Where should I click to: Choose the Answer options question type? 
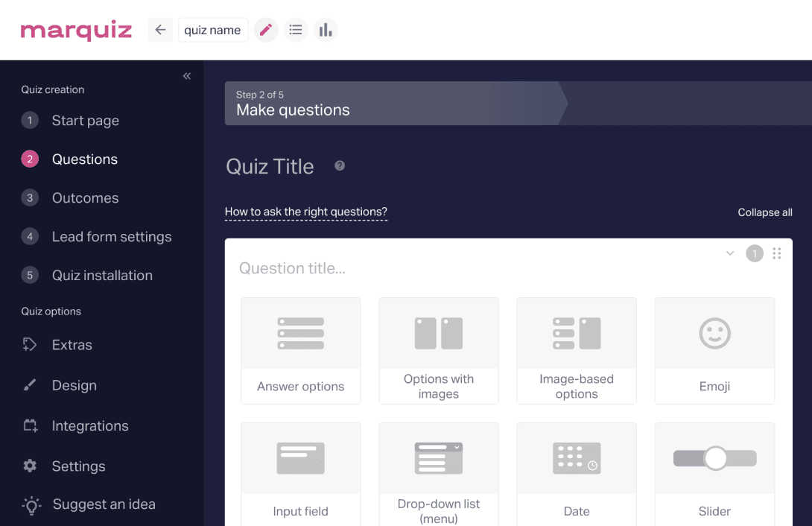pos(301,350)
